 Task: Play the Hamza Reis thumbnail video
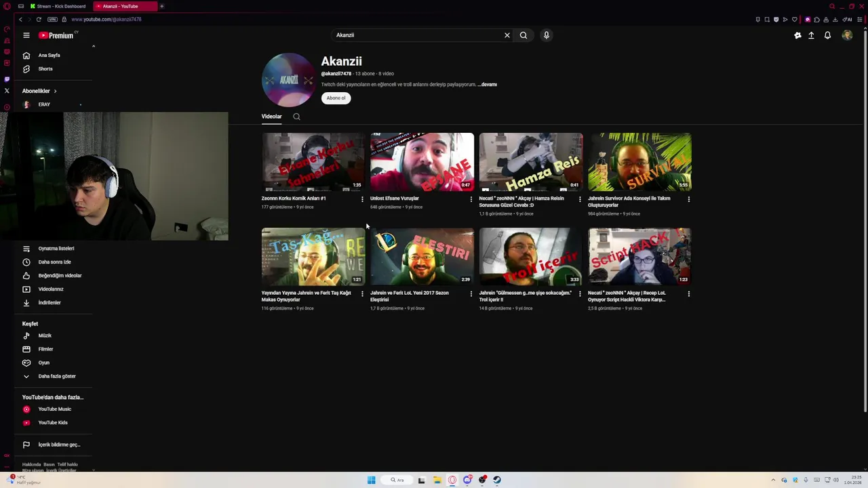pos(531,162)
